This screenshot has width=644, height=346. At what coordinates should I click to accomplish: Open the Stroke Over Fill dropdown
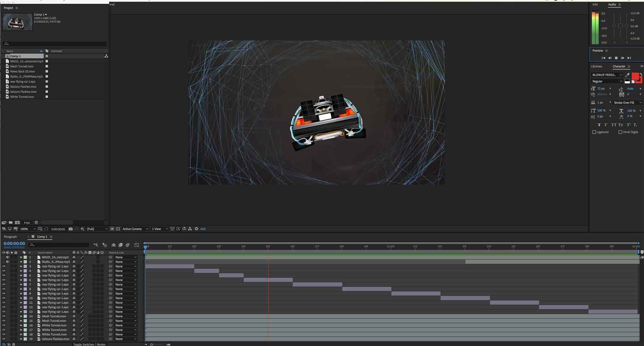[627, 102]
